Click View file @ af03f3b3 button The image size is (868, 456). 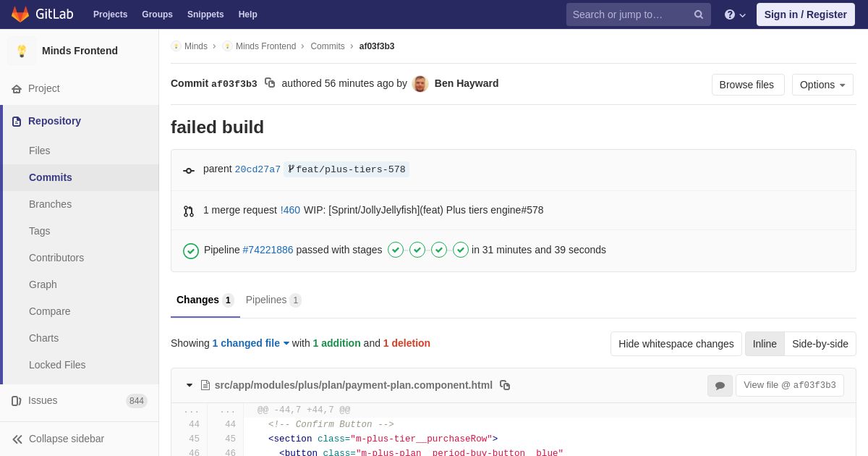[790, 385]
